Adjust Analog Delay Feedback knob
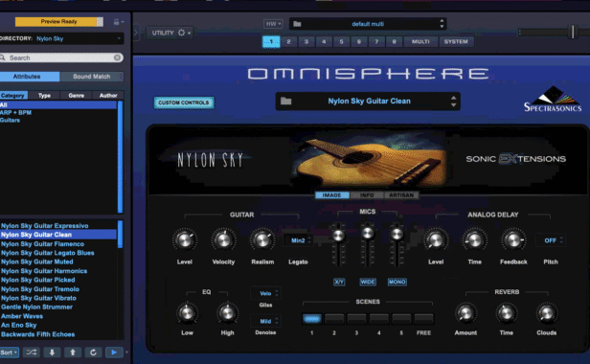 pyautogui.click(x=513, y=239)
